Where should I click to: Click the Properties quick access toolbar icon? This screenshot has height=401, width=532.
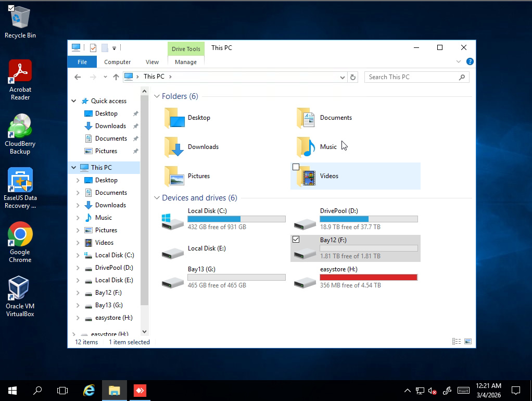click(x=93, y=48)
